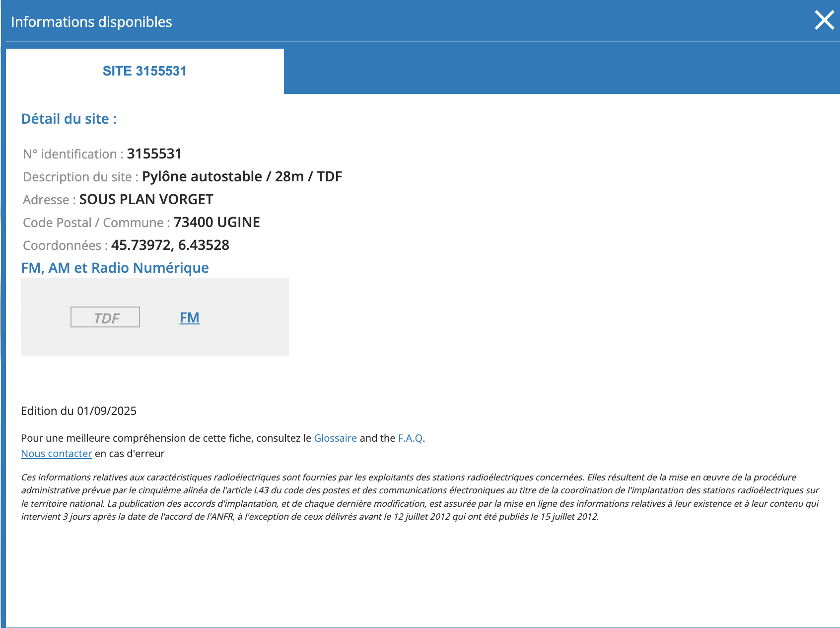Click the address SOUS PLAN VORGET
Image resolution: width=840 pixels, height=628 pixels.
click(x=146, y=200)
